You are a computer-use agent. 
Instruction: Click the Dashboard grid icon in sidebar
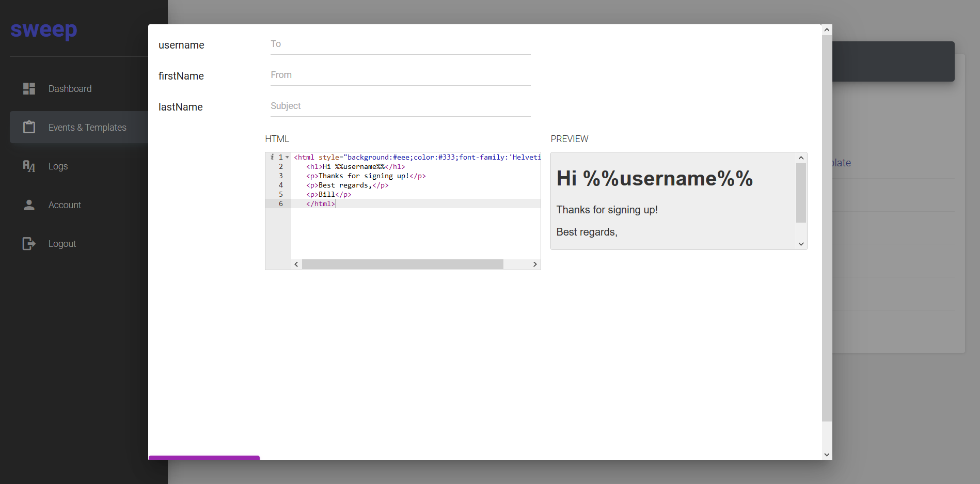tap(29, 89)
